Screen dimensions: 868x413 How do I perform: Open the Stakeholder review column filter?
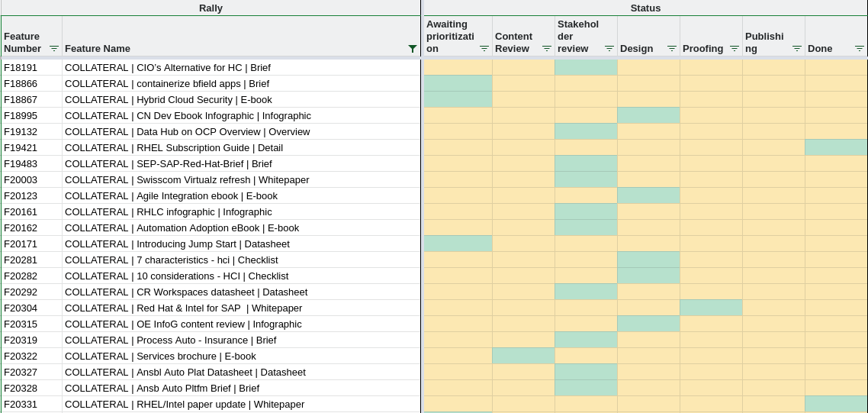609,48
